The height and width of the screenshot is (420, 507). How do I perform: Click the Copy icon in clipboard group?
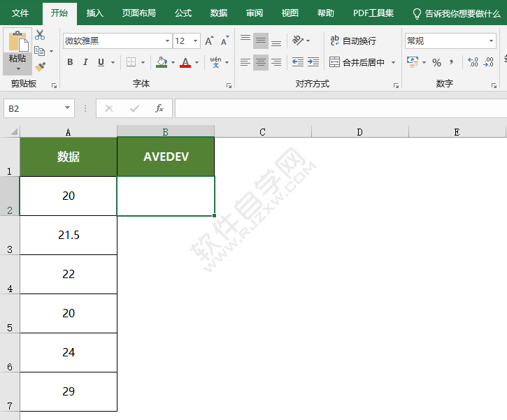tap(39, 51)
